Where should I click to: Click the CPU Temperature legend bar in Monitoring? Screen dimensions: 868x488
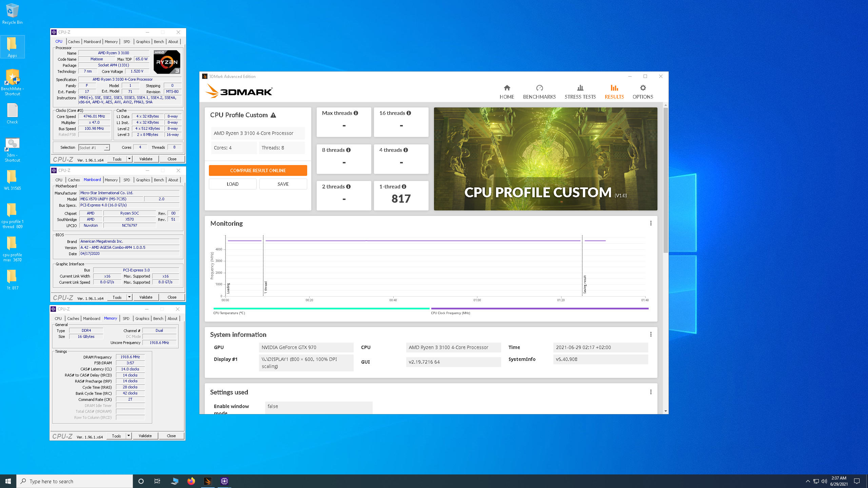coord(321,309)
